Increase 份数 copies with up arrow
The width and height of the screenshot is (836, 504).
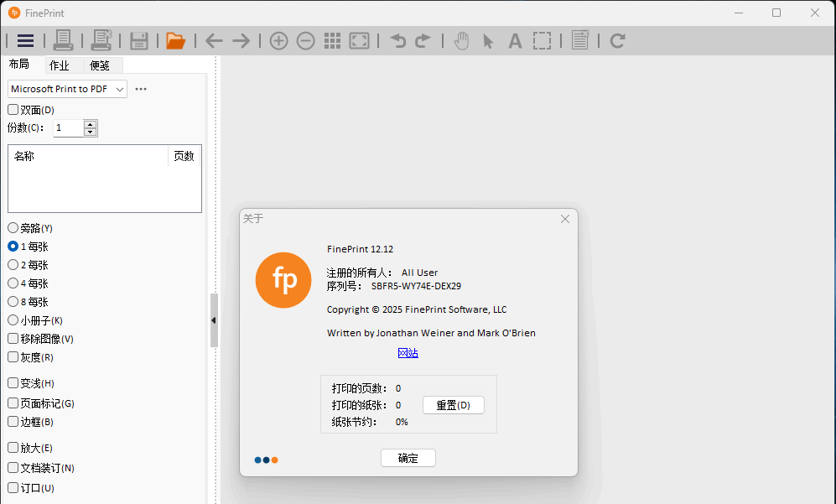[91, 124]
